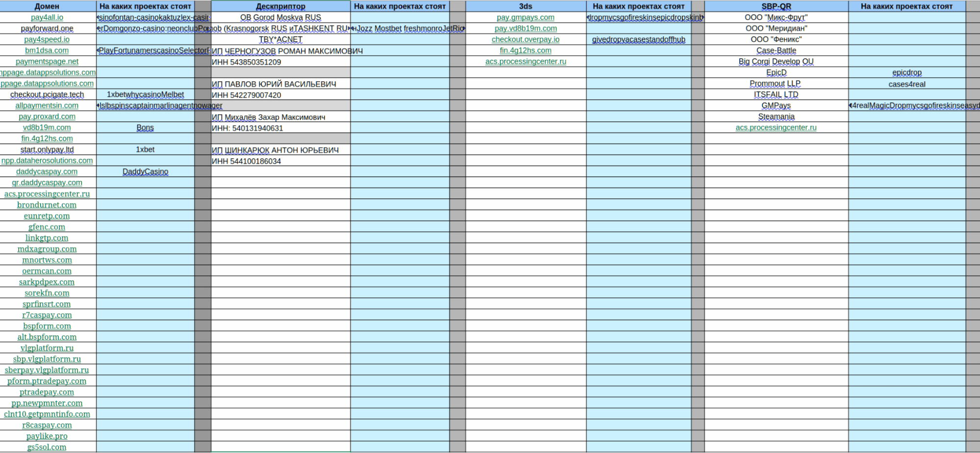980x453 pixels.
Task: Select the Bons project cell
Action: pos(145,128)
